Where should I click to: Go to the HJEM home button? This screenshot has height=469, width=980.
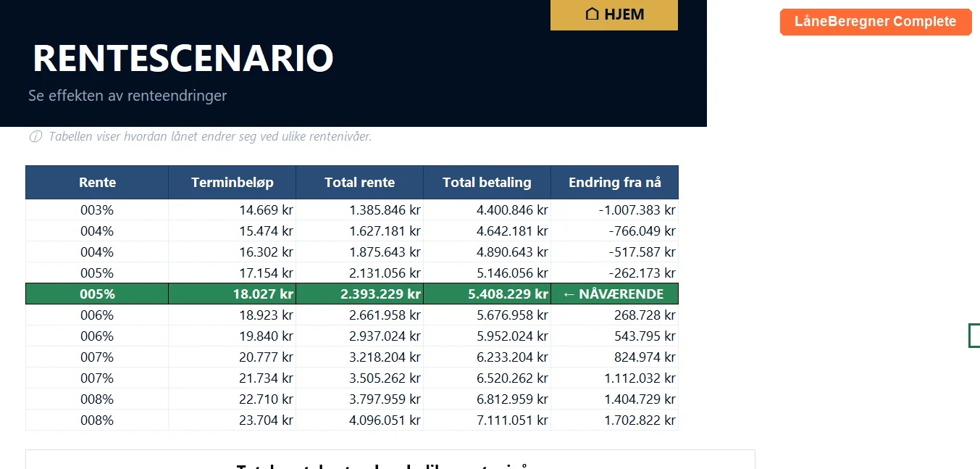pos(614,14)
